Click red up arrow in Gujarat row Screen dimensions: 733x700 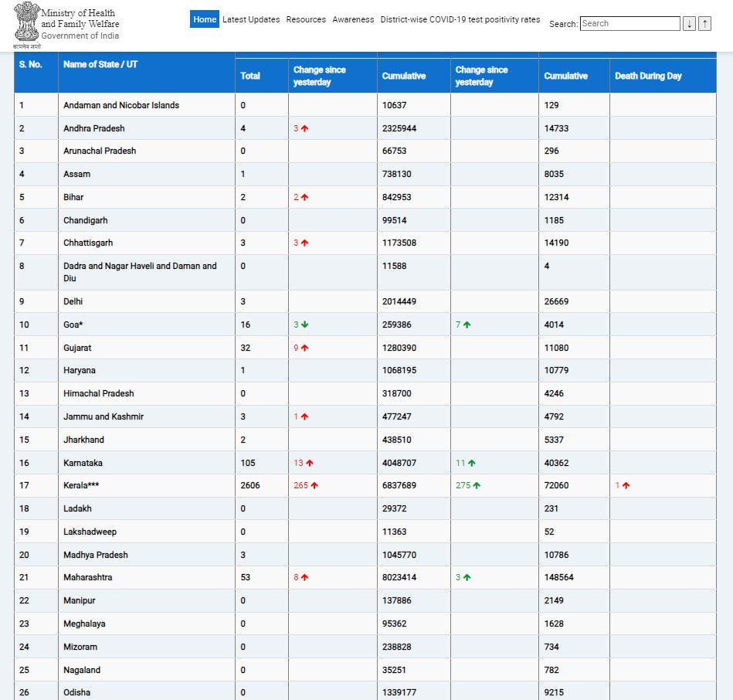pos(305,348)
